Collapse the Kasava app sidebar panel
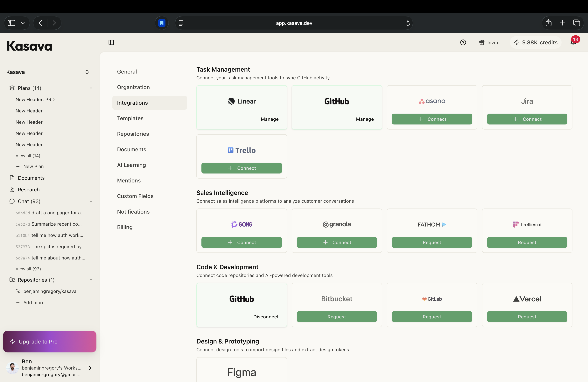Screen dimensions: 588x382 click(x=111, y=43)
